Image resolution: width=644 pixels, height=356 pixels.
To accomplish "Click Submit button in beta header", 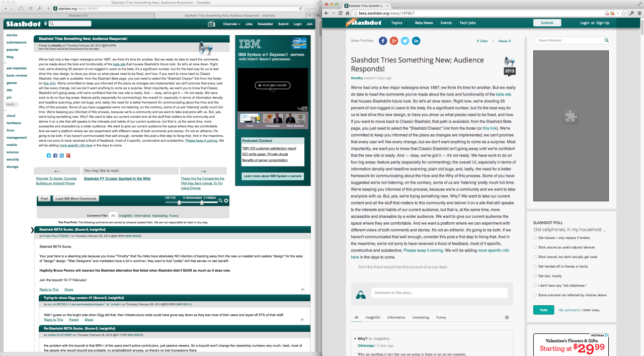I will 547,23.
